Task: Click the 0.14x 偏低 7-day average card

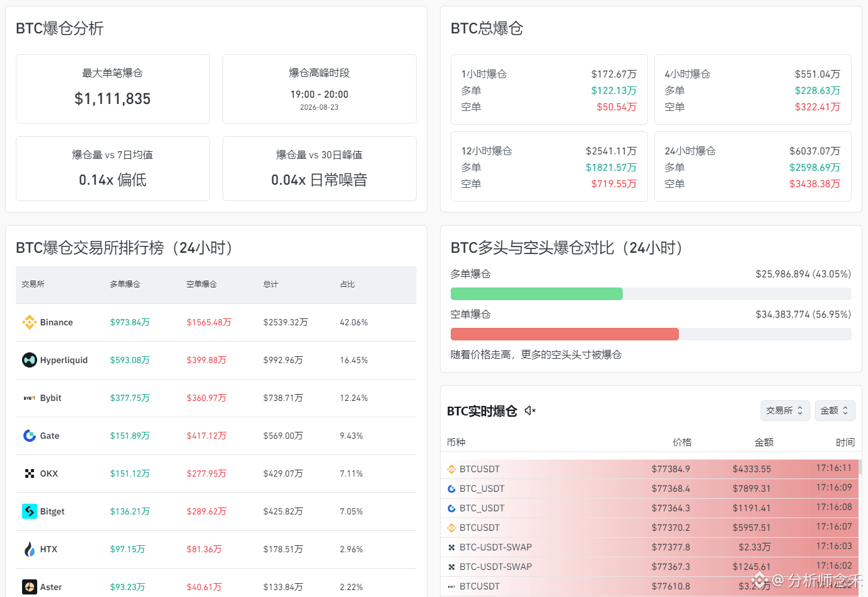Action: pyautogui.click(x=113, y=169)
